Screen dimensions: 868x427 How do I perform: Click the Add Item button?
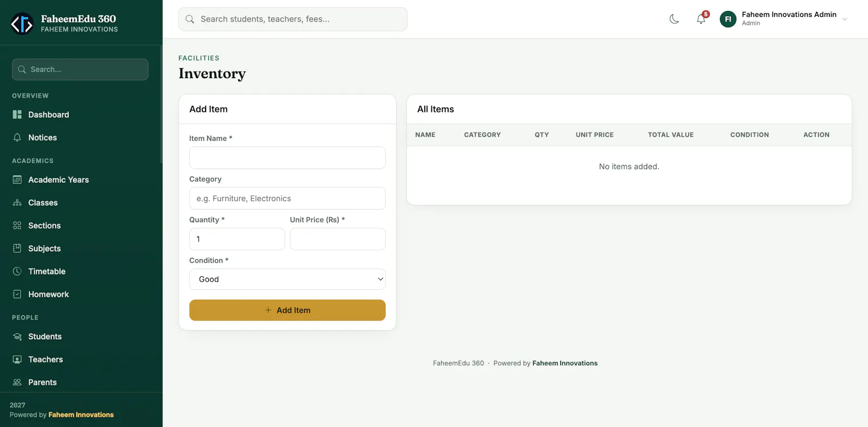point(288,310)
